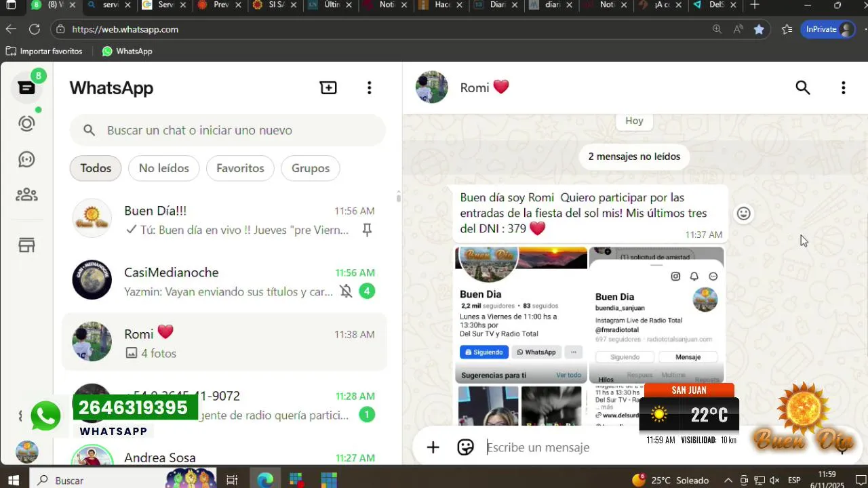Open the Windows Start menu
Image resolution: width=868 pixels, height=488 pixels.
(x=13, y=480)
